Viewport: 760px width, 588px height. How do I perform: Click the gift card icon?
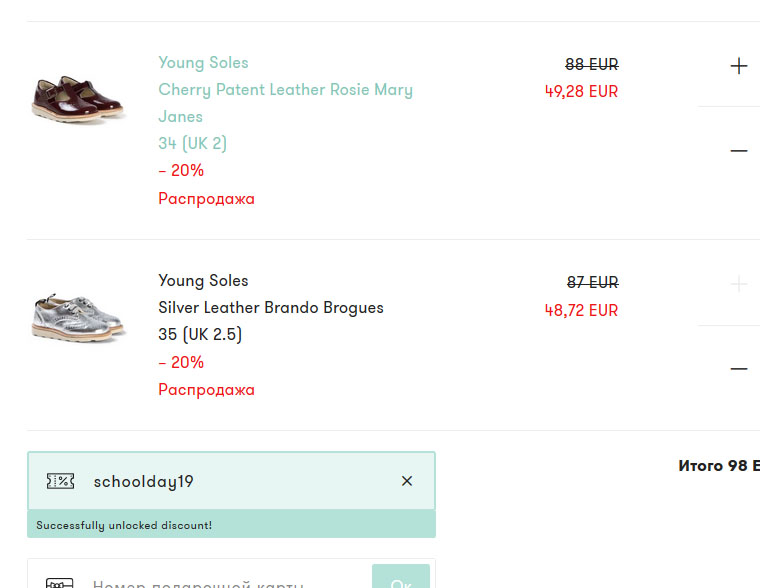click(61, 583)
